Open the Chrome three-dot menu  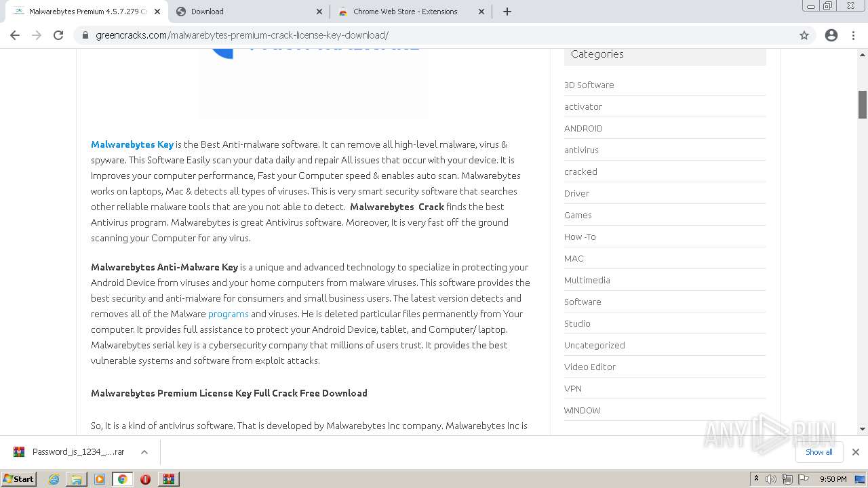click(x=853, y=35)
